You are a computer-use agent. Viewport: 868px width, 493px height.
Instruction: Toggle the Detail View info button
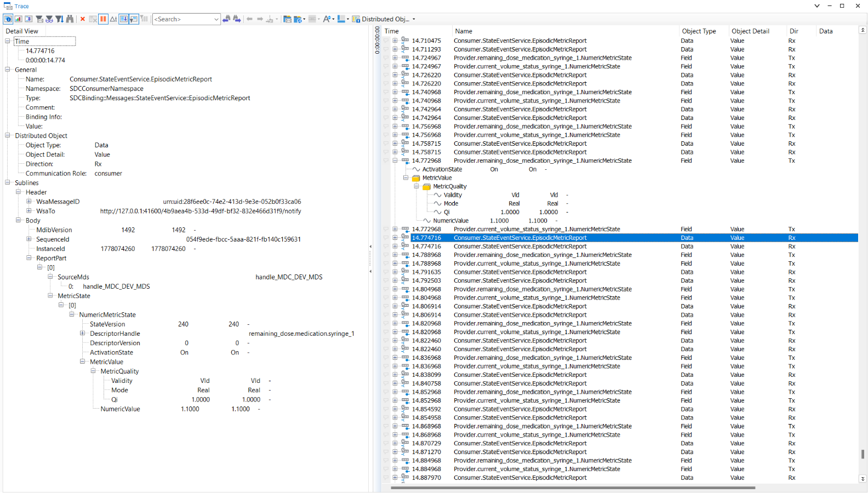[x=8, y=19]
